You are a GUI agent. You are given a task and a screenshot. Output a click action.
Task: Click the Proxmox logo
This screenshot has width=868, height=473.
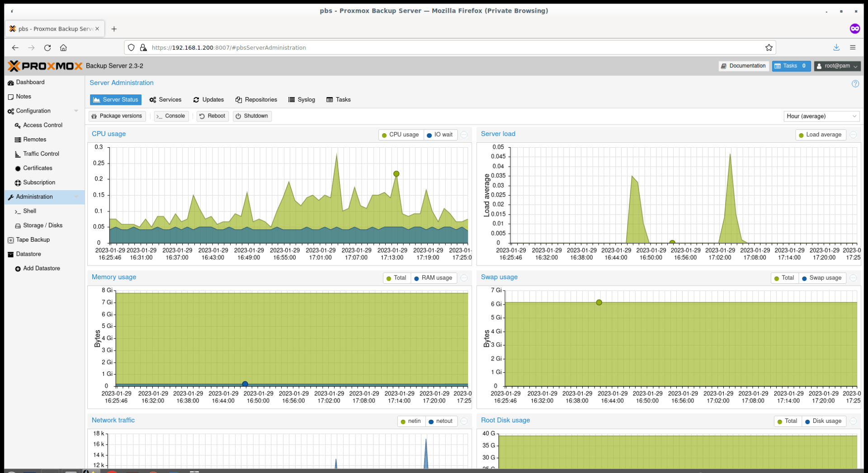coord(45,66)
